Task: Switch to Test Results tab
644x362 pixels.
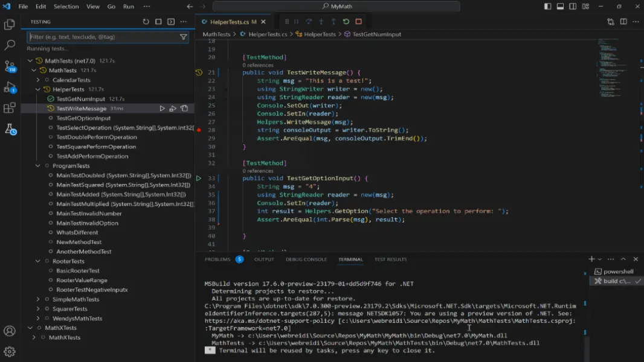Action: pos(391,259)
